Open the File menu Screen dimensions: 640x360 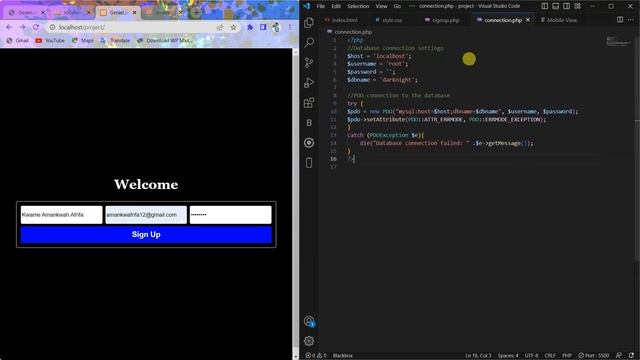321,6
